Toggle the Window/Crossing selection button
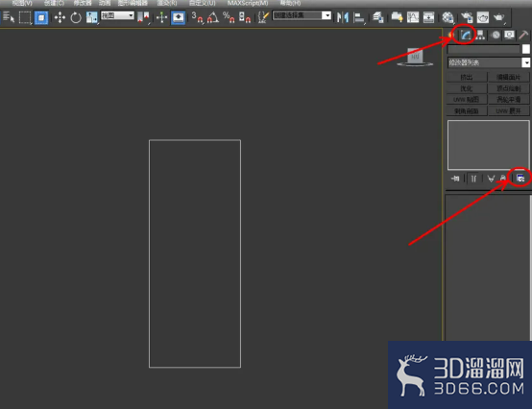Screen dimensions: 532x409 pyautogui.click(x=41, y=17)
